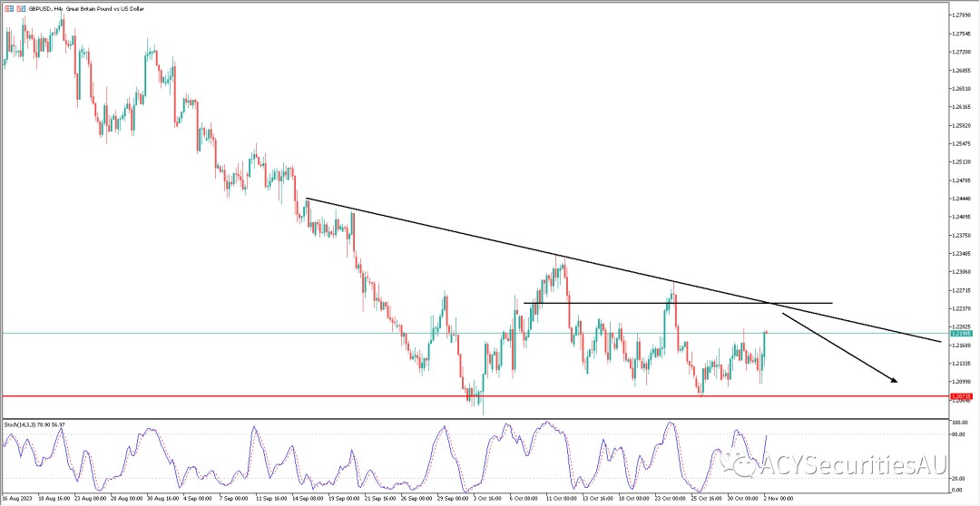
Task: Click the stochastic 100.00 scale label
Action: (959, 423)
